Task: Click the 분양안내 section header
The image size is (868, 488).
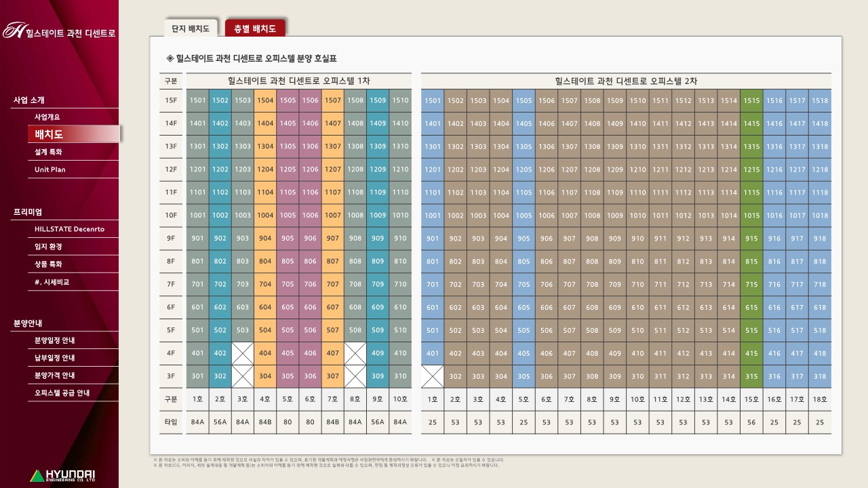Action: pyautogui.click(x=27, y=323)
